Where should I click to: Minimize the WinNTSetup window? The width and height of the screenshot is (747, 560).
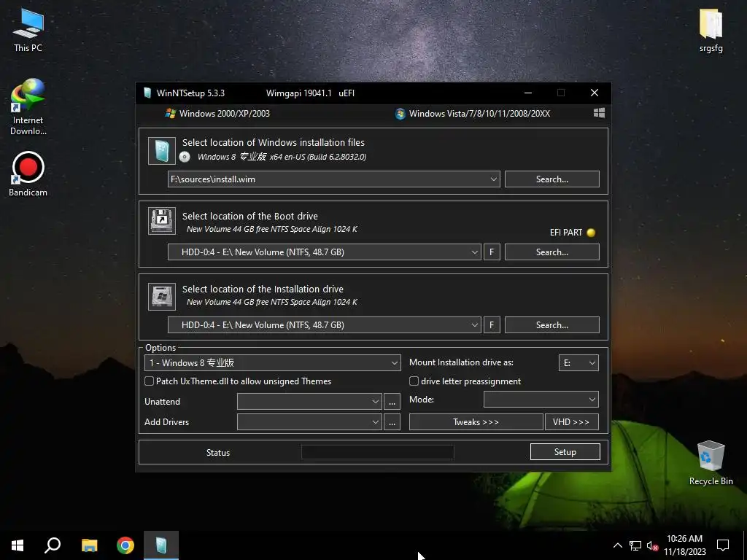(x=528, y=93)
